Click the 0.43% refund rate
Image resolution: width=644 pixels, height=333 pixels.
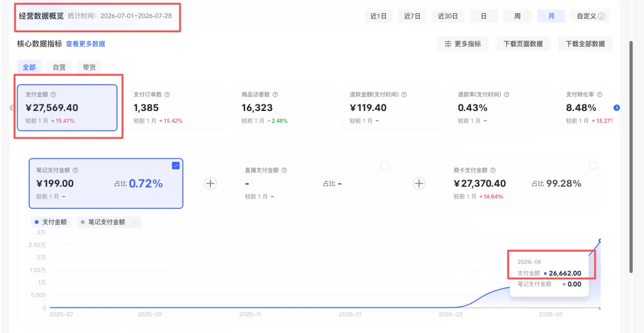point(473,108)
